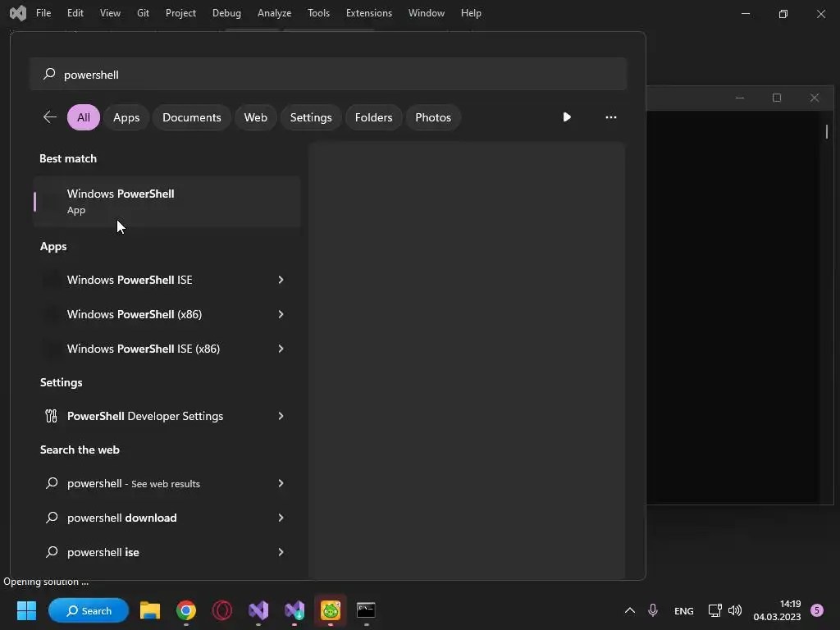This screenshot has height=630, width=840.
Task: Expand the PowerShell Developer Settings chevron
Action: tap(281, 416)
